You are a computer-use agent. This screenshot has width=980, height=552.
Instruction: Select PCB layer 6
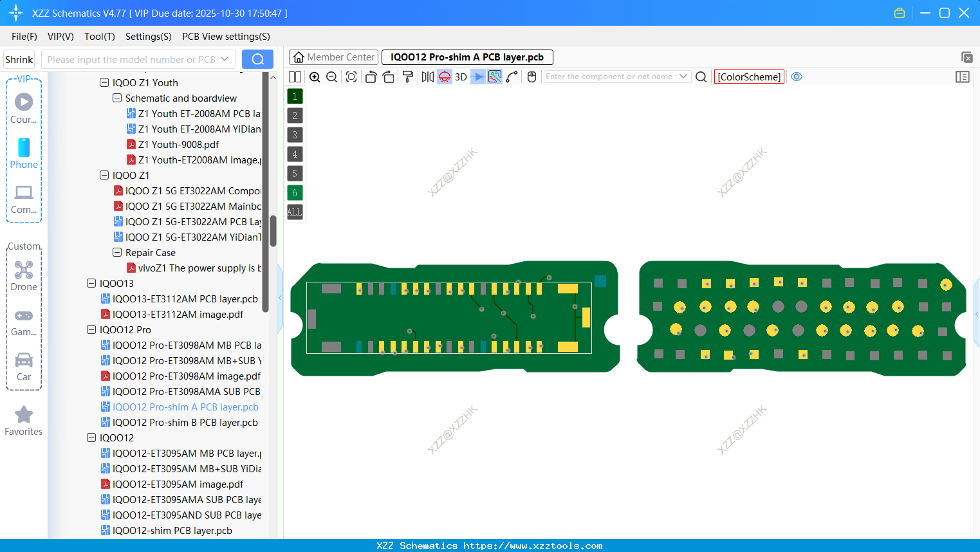(295, 193)
